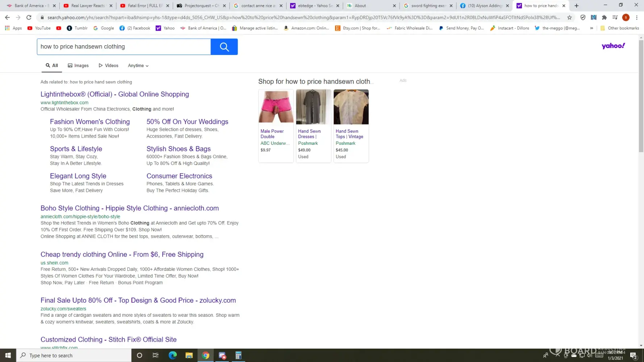Image resolution: width=644 pixels, height=362 pixels.
Task: Expand the Anytime time filter dropdown
Action: 138,66
